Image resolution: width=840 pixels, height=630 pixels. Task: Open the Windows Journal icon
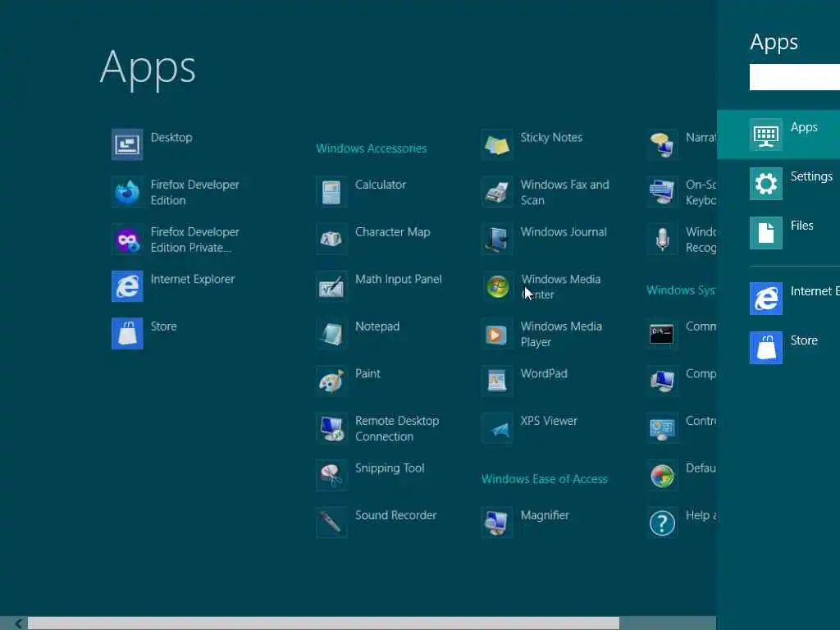497,239
